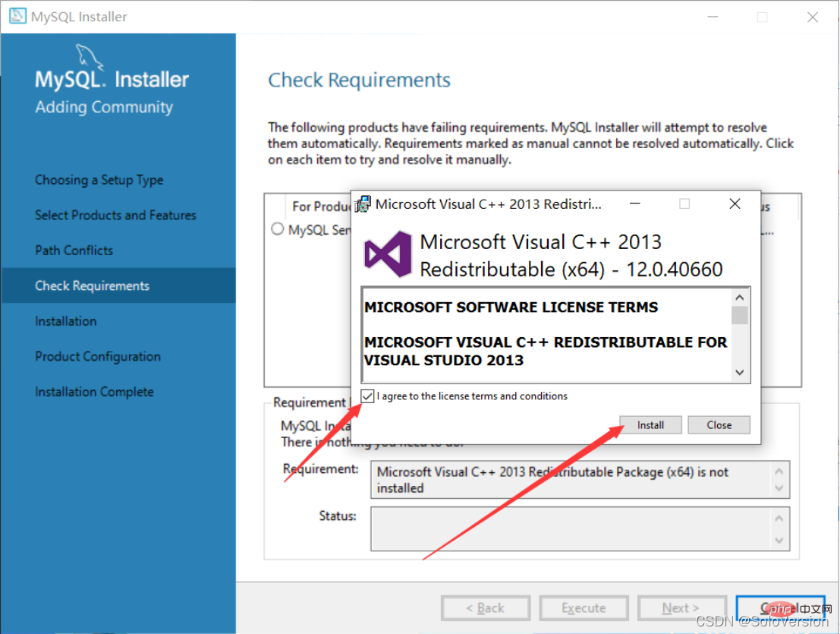
Task: Tick the agree to license terms checkbox
Action: 367,396
